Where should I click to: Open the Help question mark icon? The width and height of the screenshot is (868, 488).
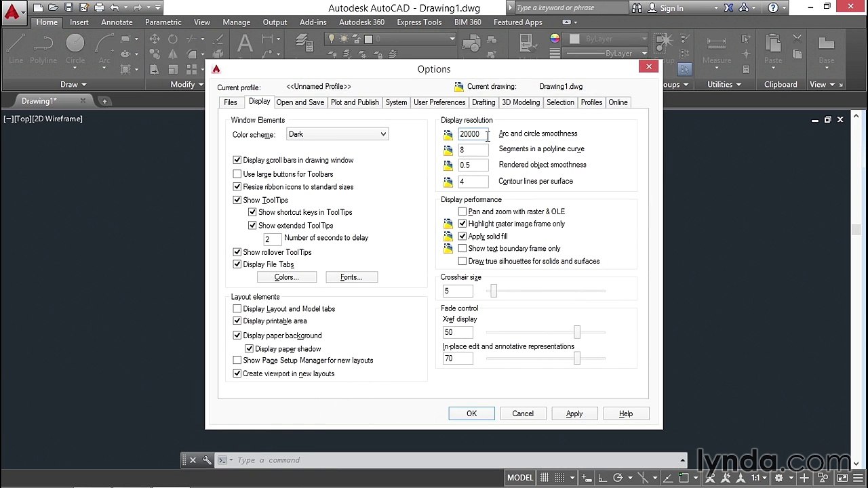coord(774,8)
